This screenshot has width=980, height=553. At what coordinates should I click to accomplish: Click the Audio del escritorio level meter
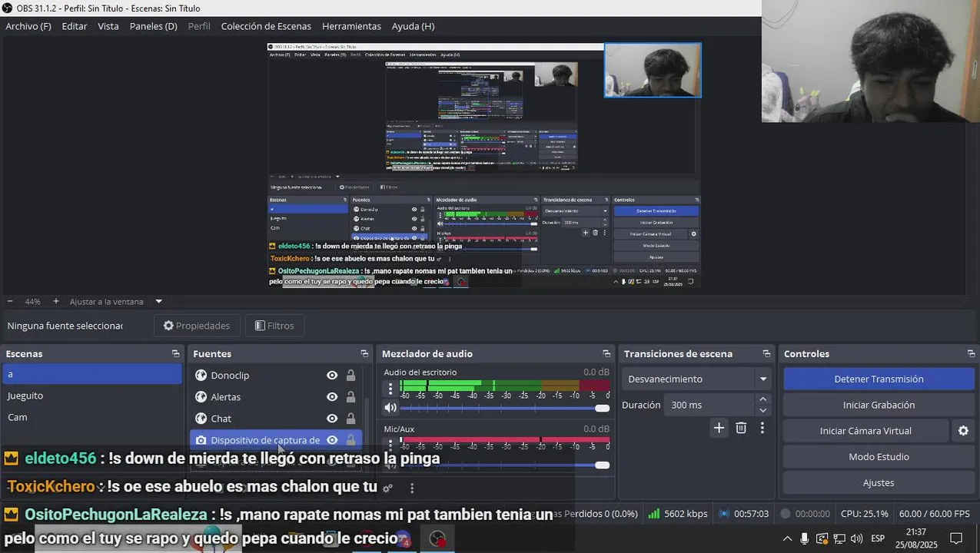505,385
